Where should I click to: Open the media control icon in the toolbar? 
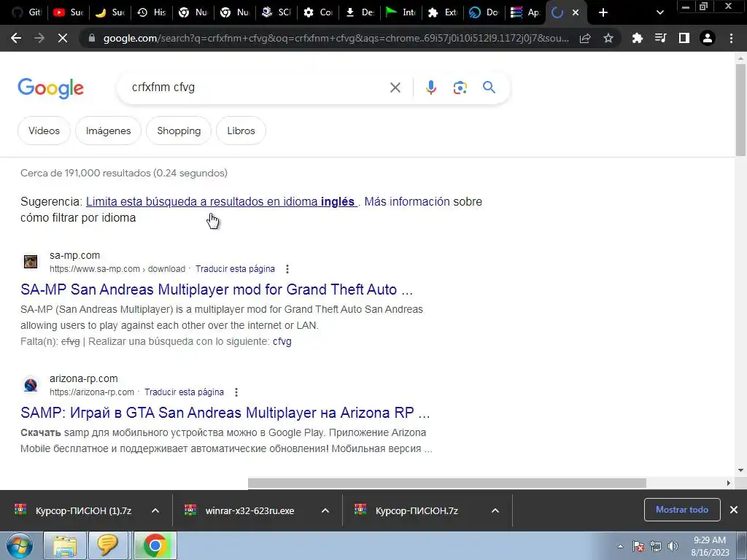(660, 38)
